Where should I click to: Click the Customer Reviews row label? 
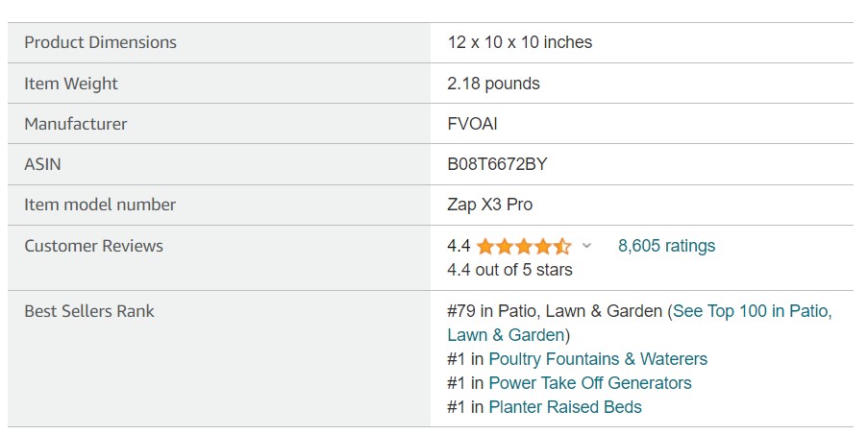93,246
